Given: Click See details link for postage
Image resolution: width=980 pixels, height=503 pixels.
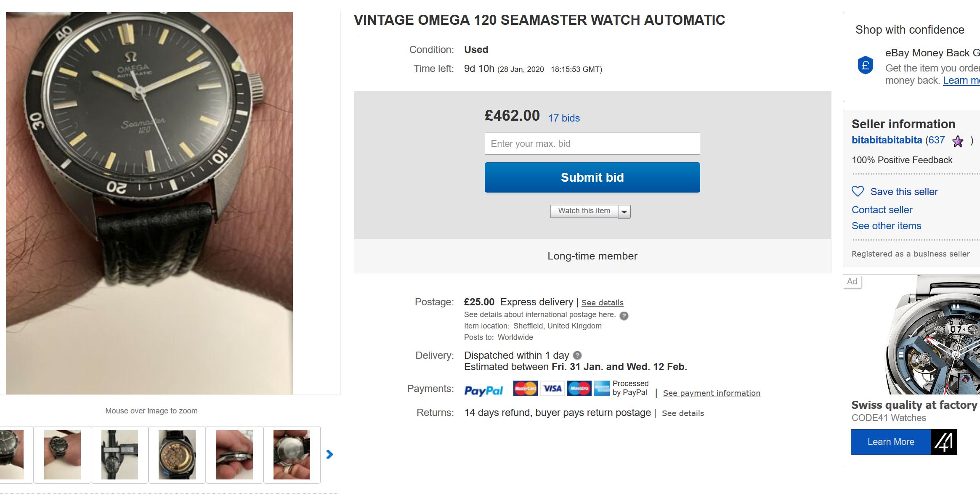Looking at the screenshot, I should coord(602,303).
